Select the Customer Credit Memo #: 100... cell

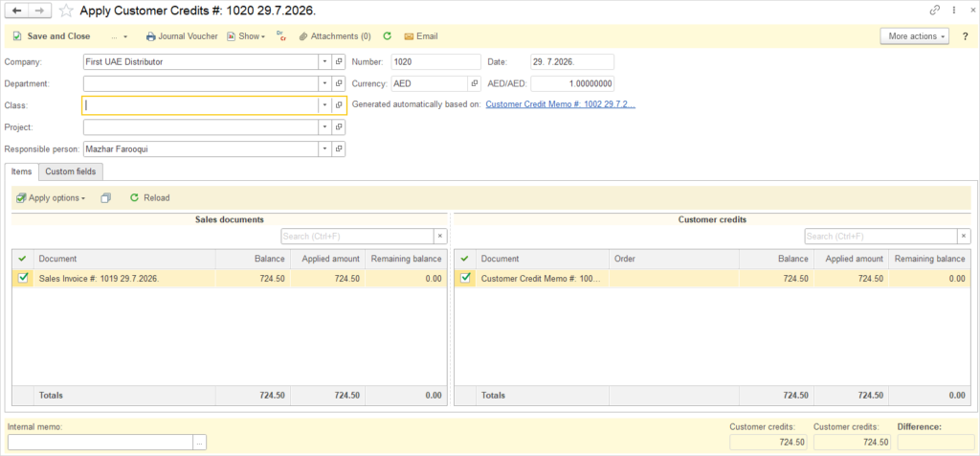coord(543,279)
